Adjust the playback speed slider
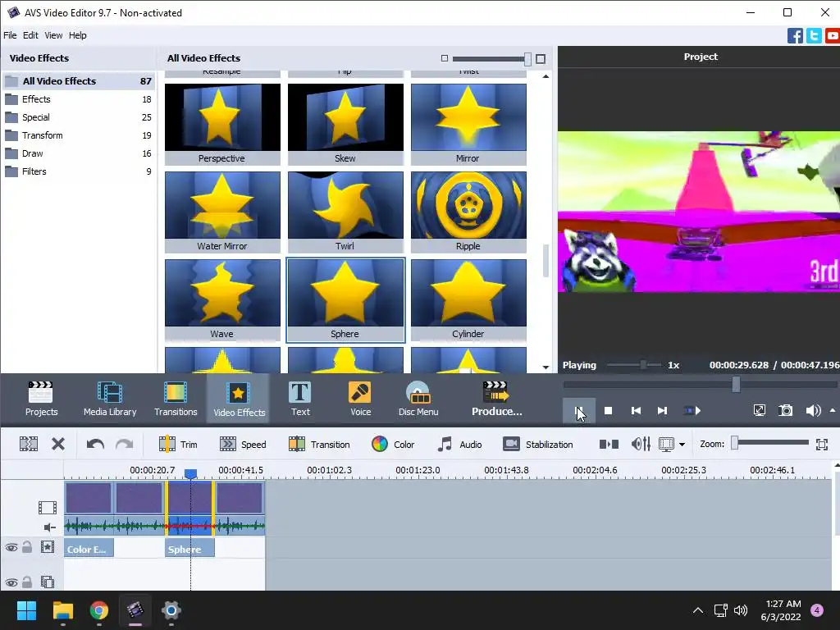The width and height of the screenshot is (840, 630). click(643, 365)
